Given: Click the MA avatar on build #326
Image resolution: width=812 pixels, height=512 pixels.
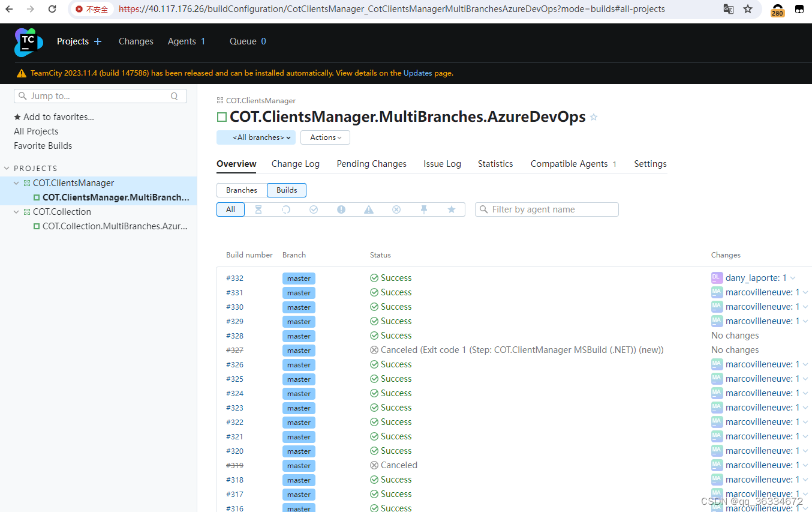Looking at the screenshot, I should (x=717, y=364).
